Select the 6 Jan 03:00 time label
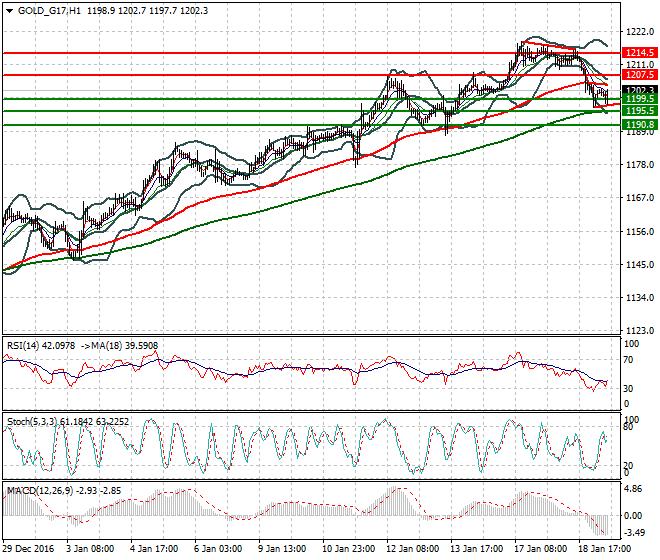Screen dimensions: 660x560 coord(218,549)
